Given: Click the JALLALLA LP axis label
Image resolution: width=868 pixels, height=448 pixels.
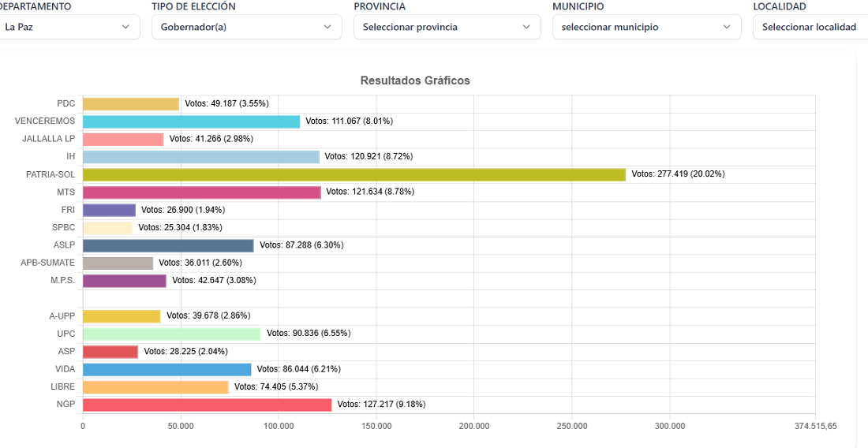Looking at the screenshot, I should pos(48,139).
